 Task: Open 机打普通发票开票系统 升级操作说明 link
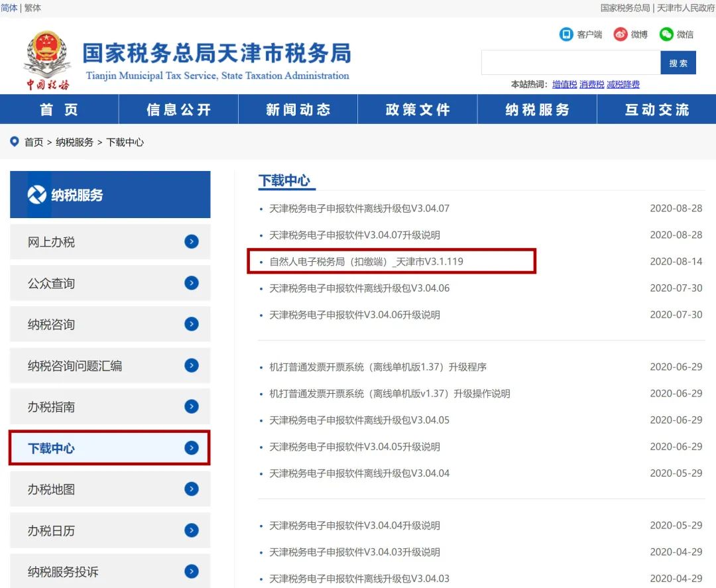click(x=390, y=394)
